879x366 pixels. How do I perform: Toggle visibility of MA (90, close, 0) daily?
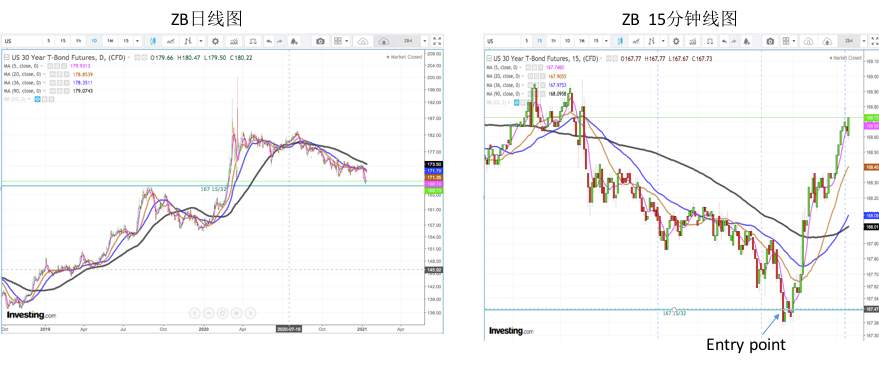coord(52,91)
